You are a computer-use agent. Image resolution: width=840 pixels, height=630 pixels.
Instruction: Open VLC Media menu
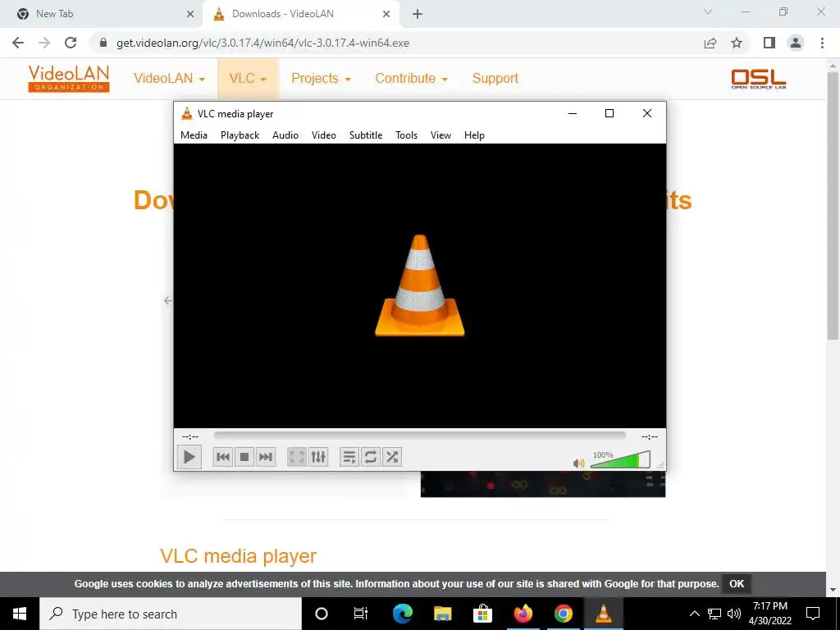coord(194,135)
